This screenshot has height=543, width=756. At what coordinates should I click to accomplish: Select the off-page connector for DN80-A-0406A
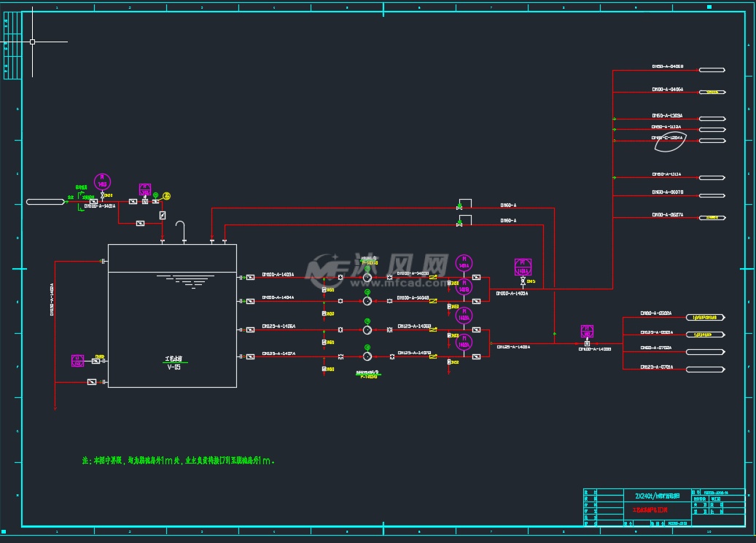click(x=712, y=92)
